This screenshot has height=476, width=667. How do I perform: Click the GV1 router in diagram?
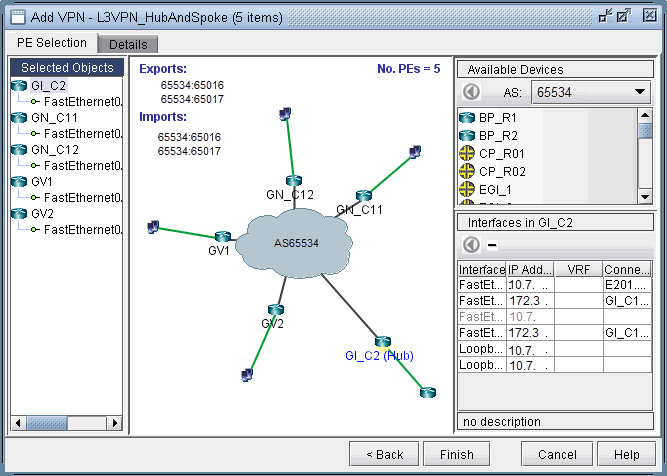223,237
